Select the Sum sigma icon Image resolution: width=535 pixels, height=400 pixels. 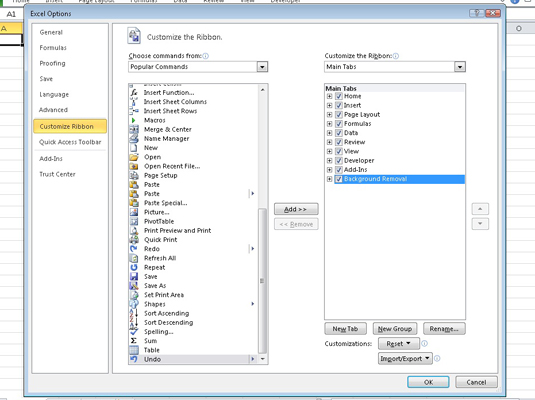pos(134,341)
